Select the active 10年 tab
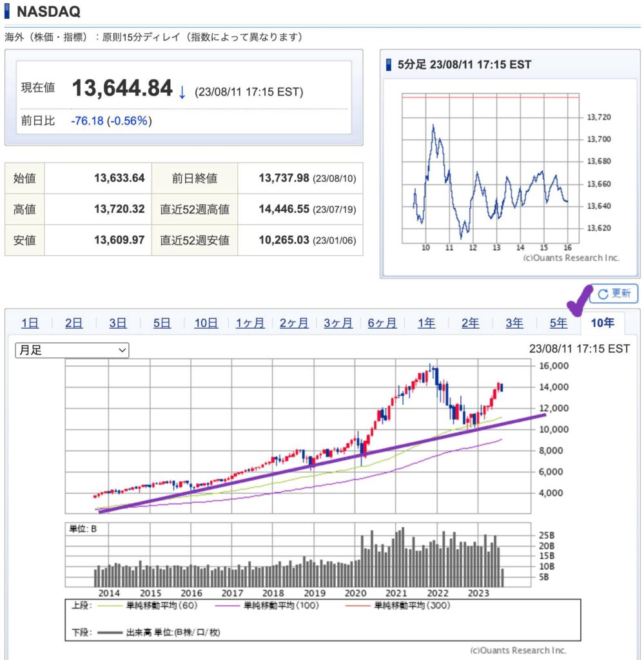Viewport: 644px width, 660px height. pos(602,323)
